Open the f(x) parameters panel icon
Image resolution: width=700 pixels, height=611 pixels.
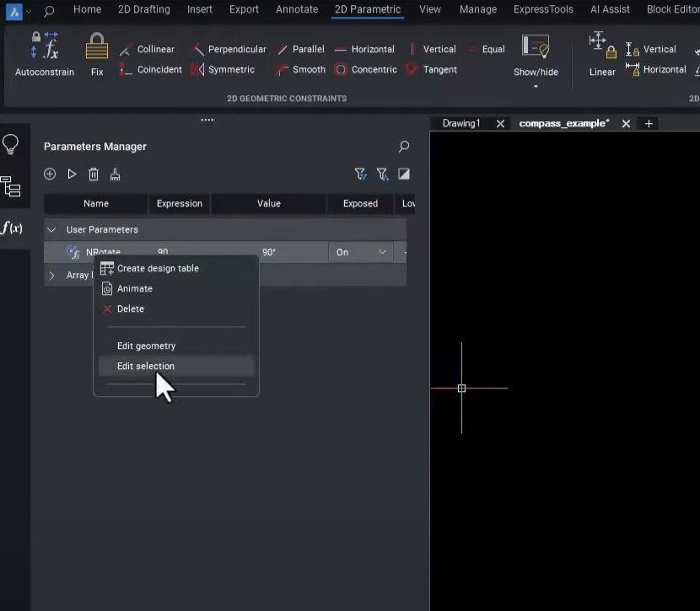point(13,226)
